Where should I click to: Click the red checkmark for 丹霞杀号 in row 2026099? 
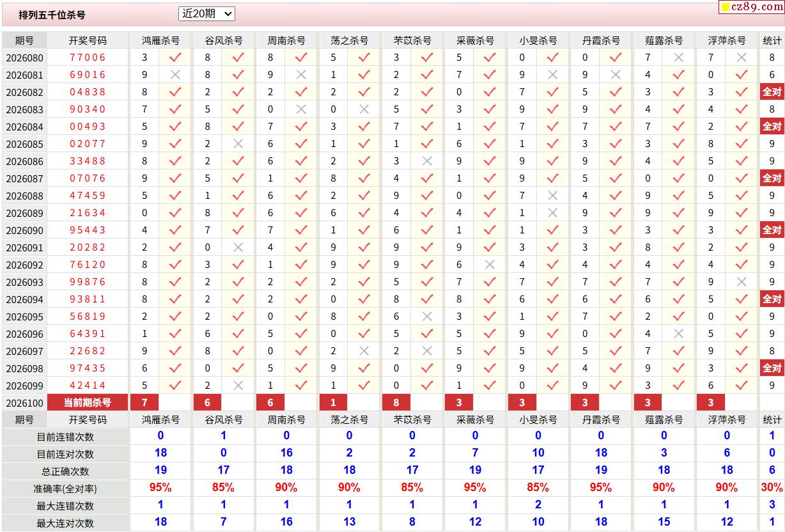[x=616, y=386]
